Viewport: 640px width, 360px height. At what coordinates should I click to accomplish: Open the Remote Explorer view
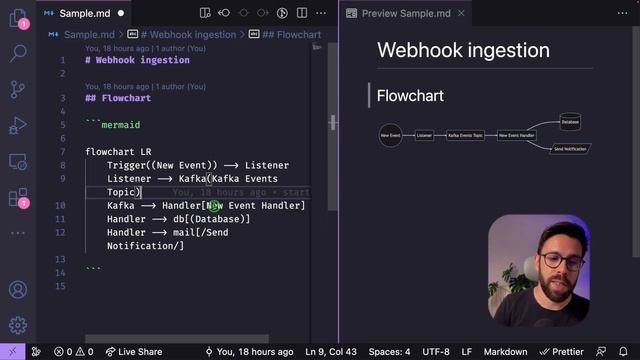coord(18,162)
